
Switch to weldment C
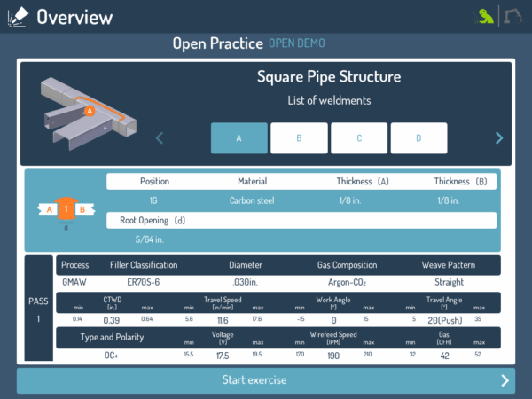(359, 138)
